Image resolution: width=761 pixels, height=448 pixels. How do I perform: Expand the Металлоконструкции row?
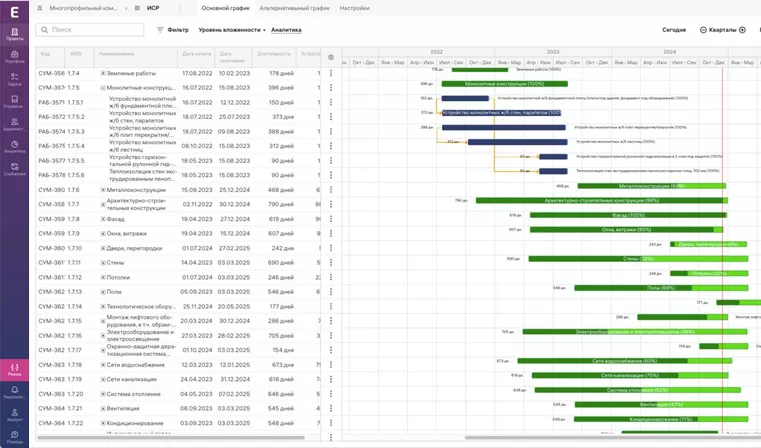coord(103,190)
